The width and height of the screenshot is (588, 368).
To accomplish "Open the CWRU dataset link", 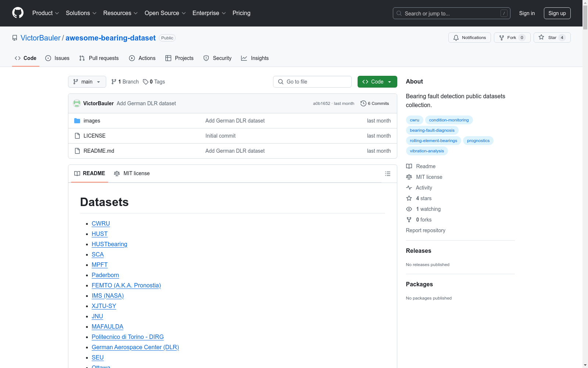I will click(x=101, y=223).
